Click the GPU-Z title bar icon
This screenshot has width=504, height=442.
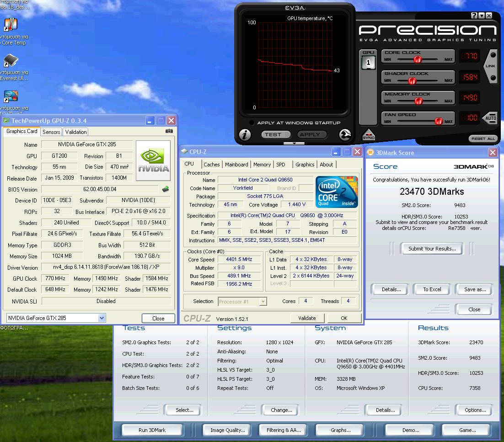click(x=6, y=121)
